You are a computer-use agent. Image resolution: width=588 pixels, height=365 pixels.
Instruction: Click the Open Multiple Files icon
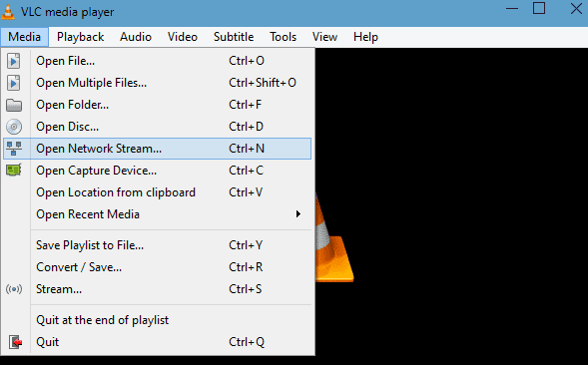(14, 83)
